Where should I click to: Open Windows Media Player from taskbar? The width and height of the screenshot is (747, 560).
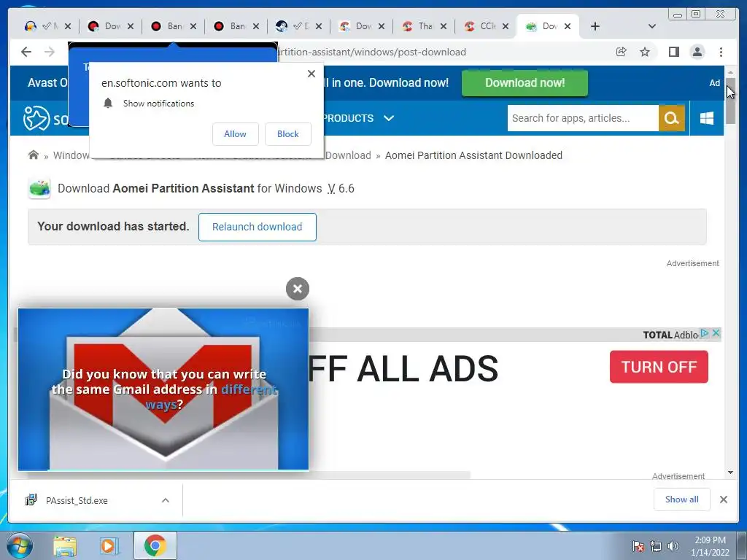click(x=109, y=546)
